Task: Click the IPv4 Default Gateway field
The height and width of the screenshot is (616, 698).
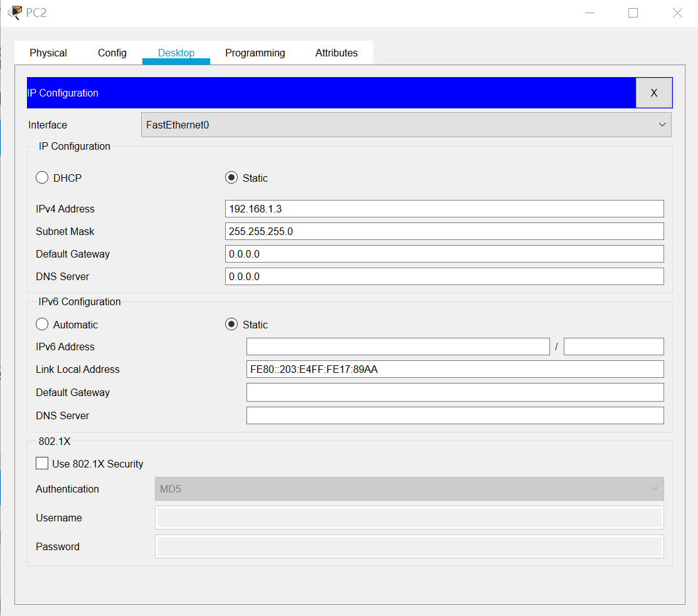Action: click(444, 254)
